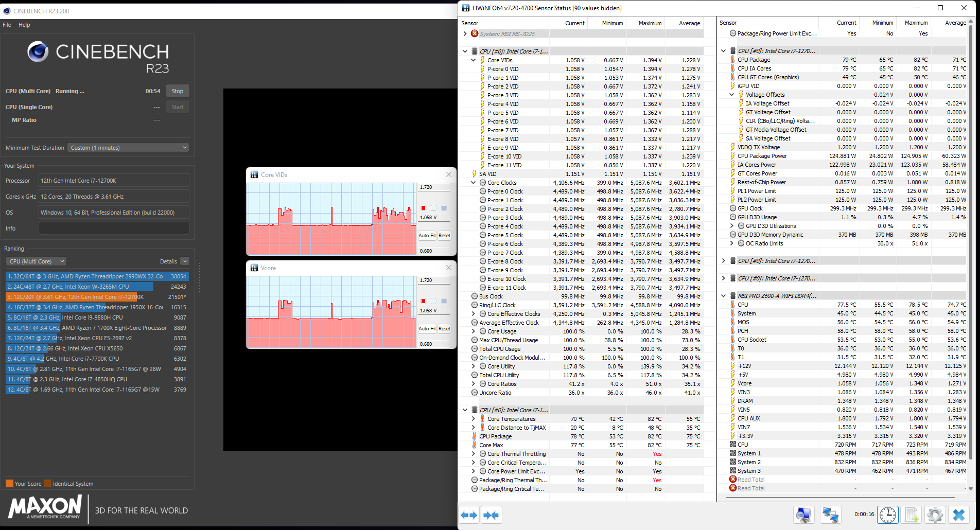
Task: Collapse the Core Clocks tree node
Action: (473, 183)
